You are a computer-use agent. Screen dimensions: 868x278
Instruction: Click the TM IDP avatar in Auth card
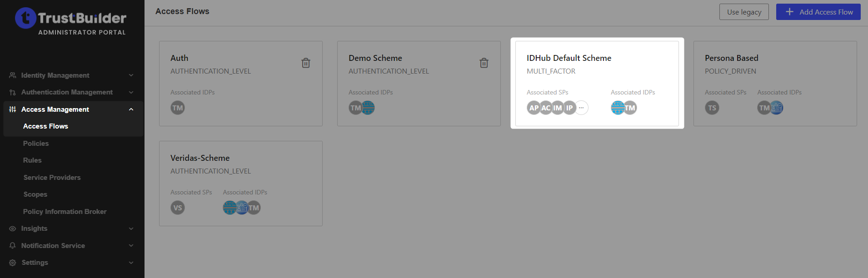click(178, 108)
